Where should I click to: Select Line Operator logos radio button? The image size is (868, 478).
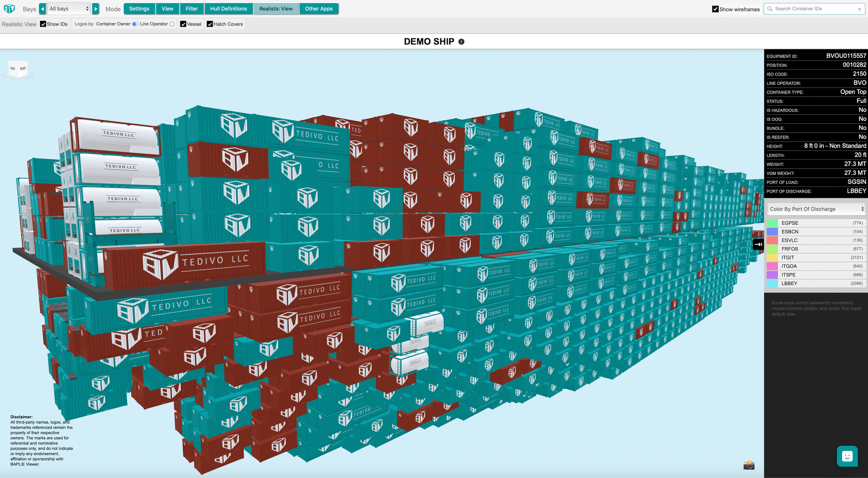(172, 24)
